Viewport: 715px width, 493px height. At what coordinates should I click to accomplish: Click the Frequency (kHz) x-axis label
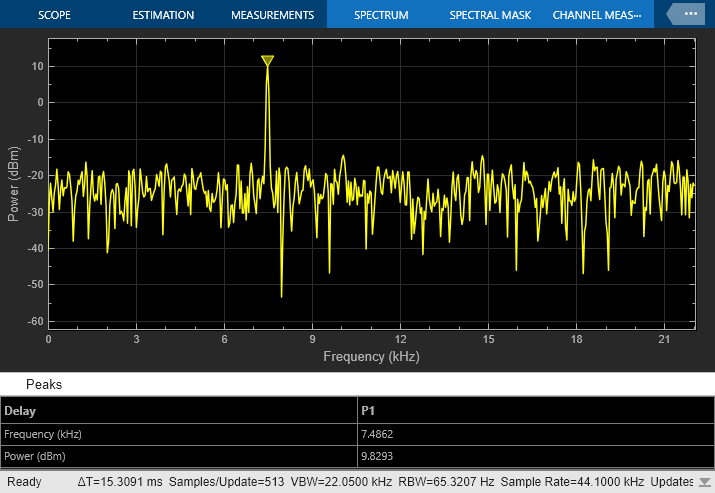[x=372, y=357]
